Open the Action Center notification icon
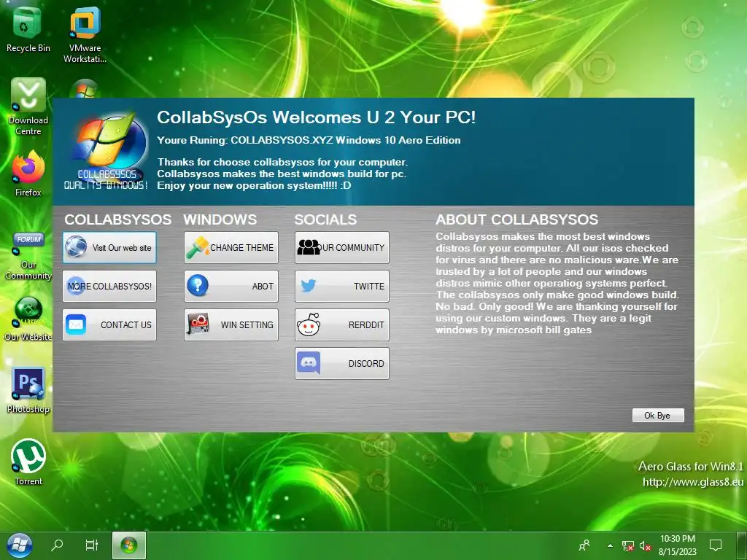 click(x=716, y=545)
